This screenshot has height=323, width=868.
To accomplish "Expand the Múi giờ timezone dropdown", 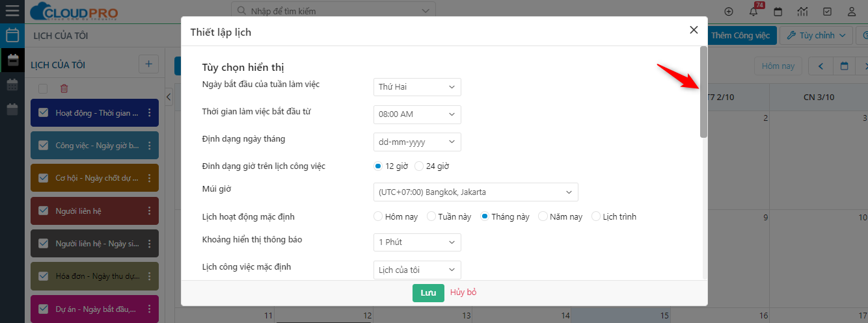I will (x=476, y=192).
